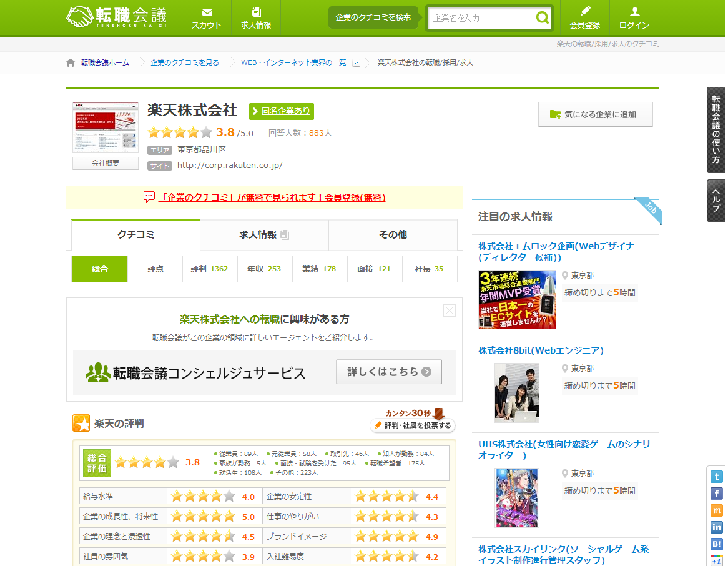Open WEB・インターネット業界の一覧 breadcrumb
The height and width of the screenshot is (566, 728).
tap(293, 62)
